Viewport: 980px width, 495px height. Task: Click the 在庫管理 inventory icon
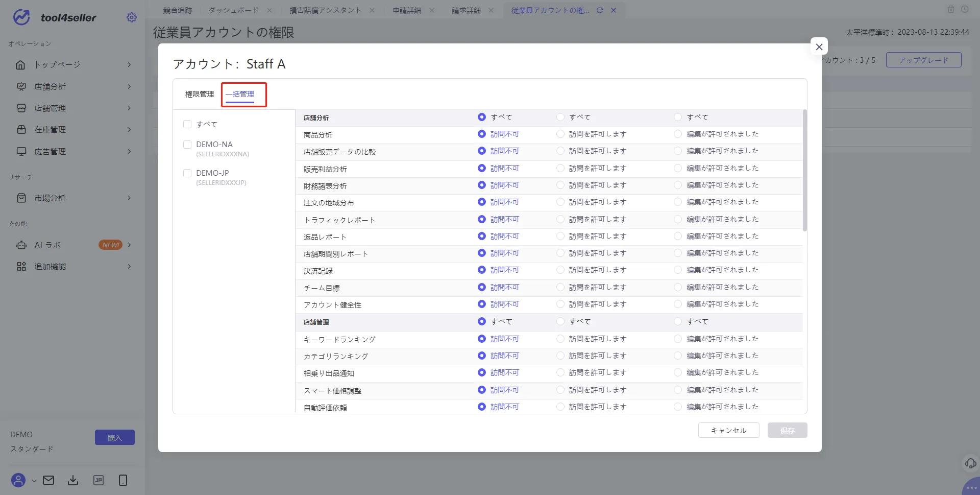click(x=21, y=130)
